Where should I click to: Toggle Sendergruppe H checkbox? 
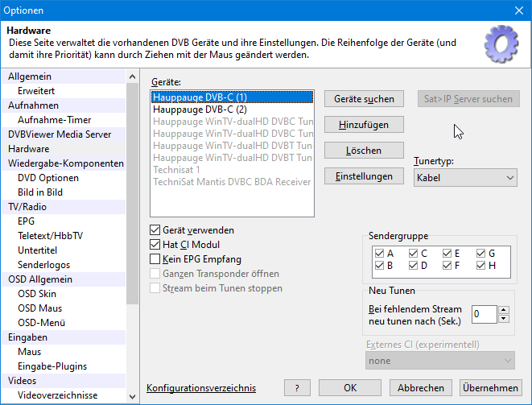pyautogui.click(x=480, y=266)
